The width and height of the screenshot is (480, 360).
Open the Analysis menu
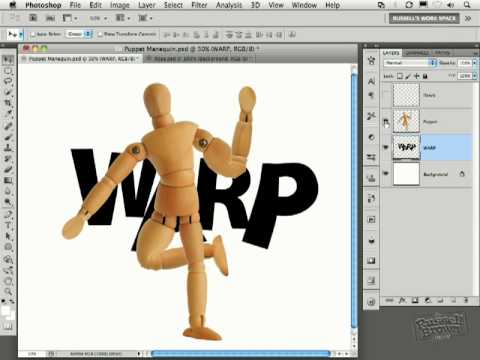229,5
